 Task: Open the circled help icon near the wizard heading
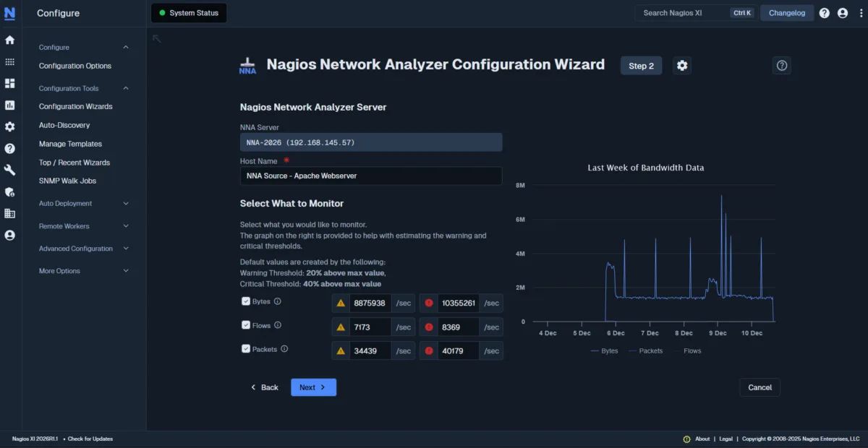pyautogui.click(x=781, y=65)
